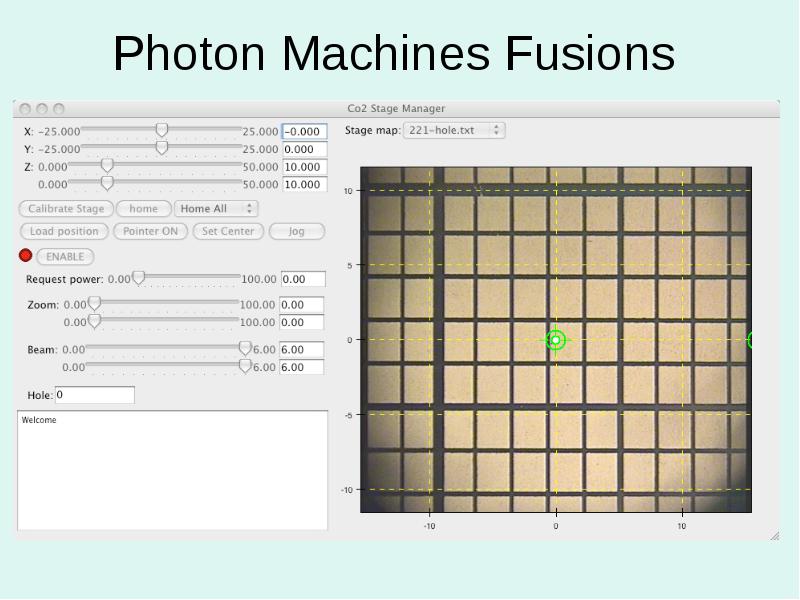Toggle the Pointer ON button
This screenshot has height=600, width=800.
click(151, 231)
